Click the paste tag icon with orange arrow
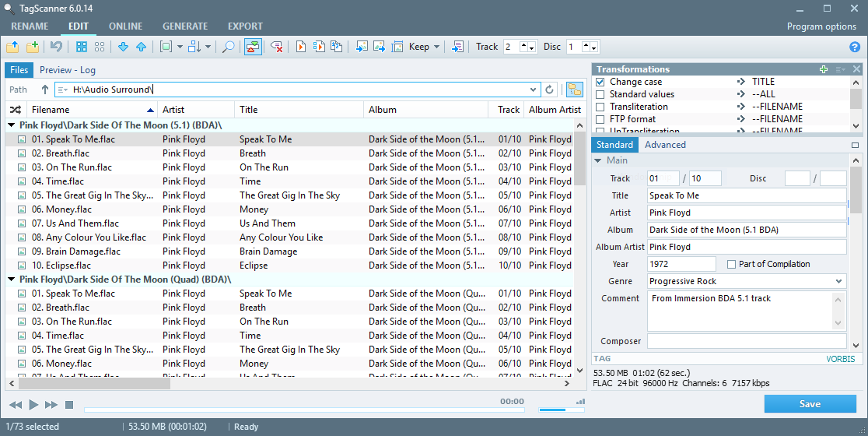This screenshot has width=868, height=436. (x=319, y=47)
